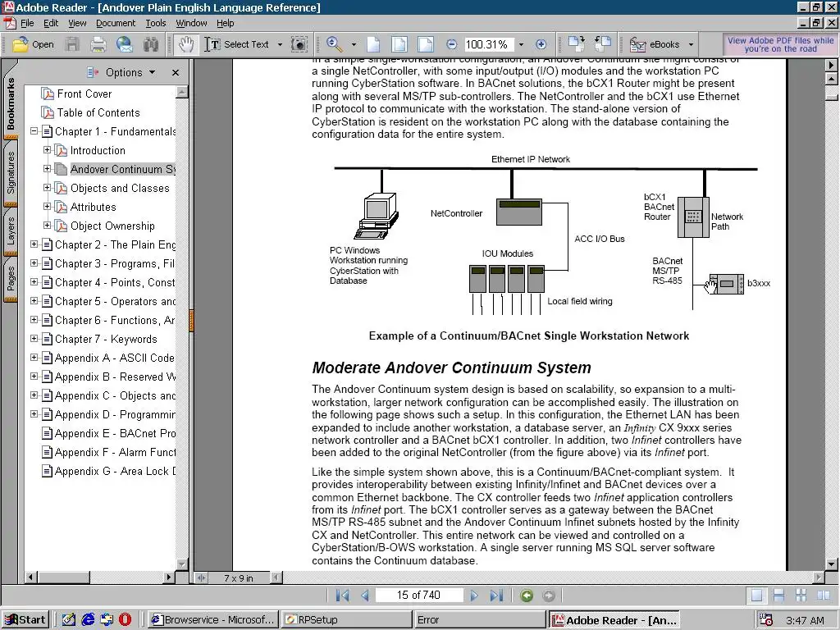Switch to the Layers side tab
This screenshot has width=840, height=630.
click(10, 231)
